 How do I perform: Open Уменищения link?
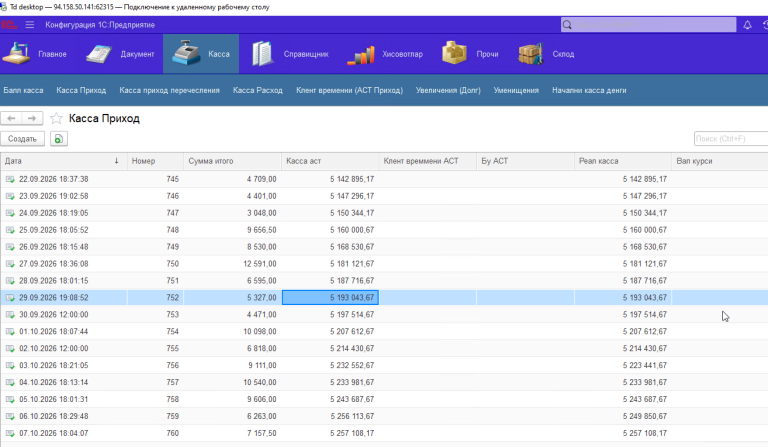tap(516, 90)
